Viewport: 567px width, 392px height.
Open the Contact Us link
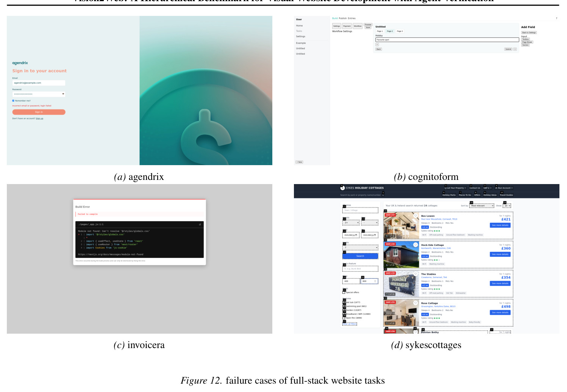pos(475,188)
